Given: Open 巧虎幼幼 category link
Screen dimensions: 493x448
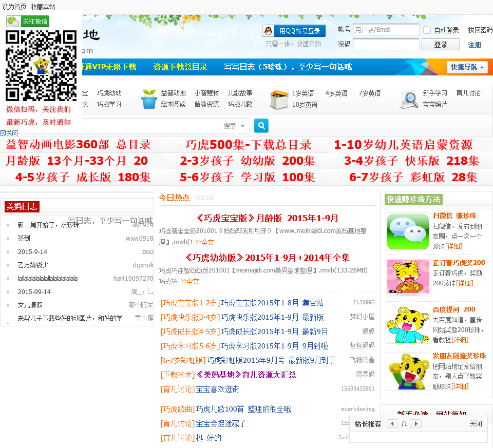Looking at the screenshot, I should pyautogui.click(x=109, y=93).
